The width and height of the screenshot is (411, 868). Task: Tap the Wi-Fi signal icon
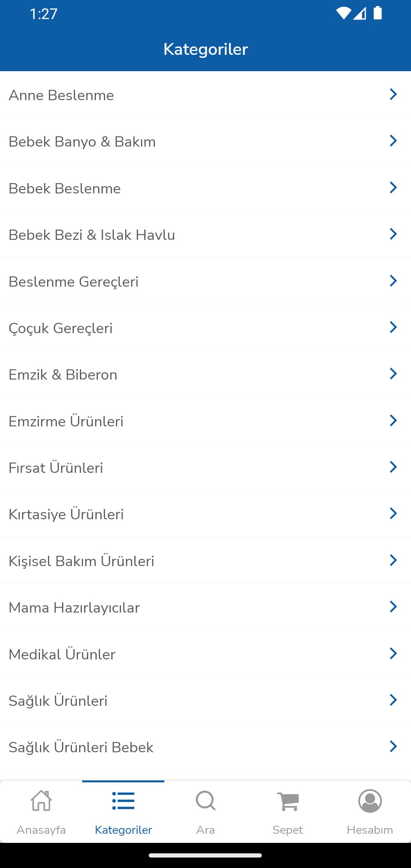[x=344, y=13]
